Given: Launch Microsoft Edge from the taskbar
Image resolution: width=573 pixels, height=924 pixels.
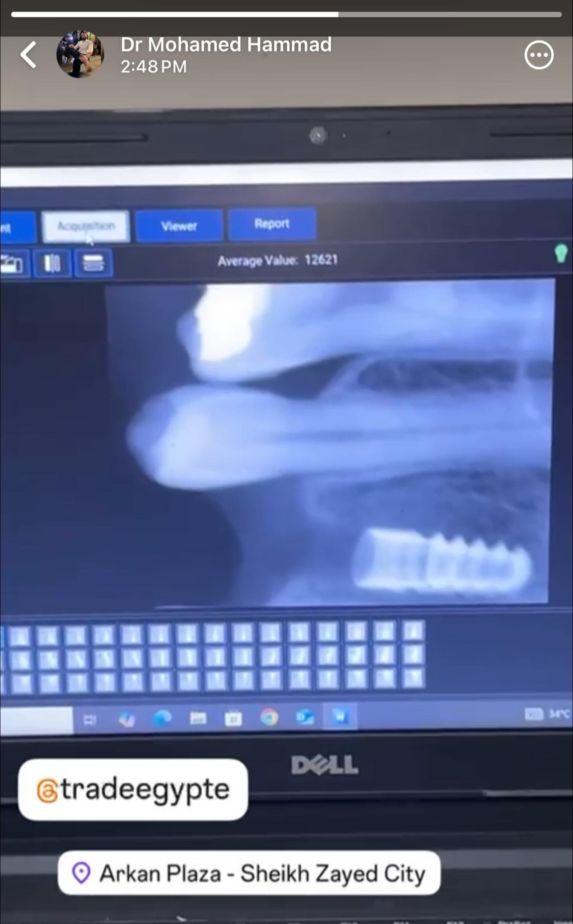Looking at the screenshot, I should click(163, 718).
